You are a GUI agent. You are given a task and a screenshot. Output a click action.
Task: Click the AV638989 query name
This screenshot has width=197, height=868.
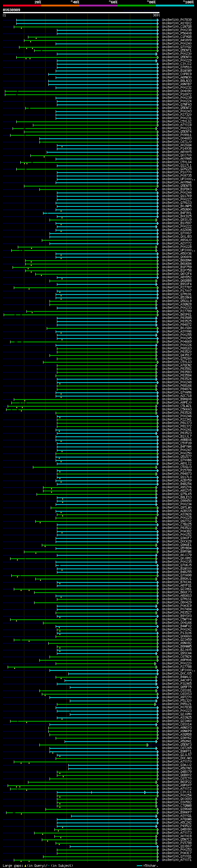tap(11, 10)
